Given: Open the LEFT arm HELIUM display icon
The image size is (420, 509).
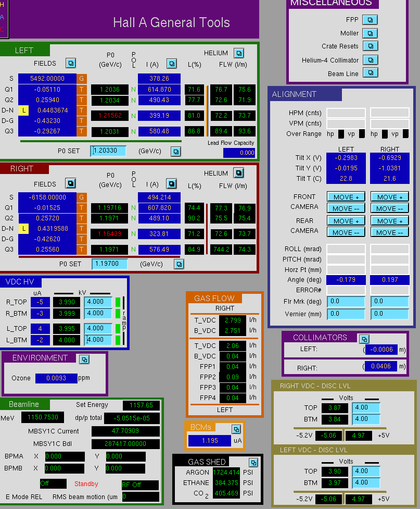Looking at the screenshot, I should [239, 53].
